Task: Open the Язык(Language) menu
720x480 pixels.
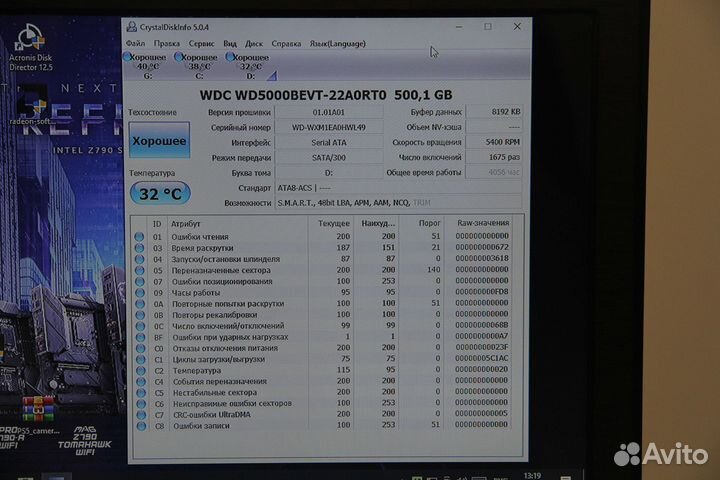Action: tap(338, 44)
